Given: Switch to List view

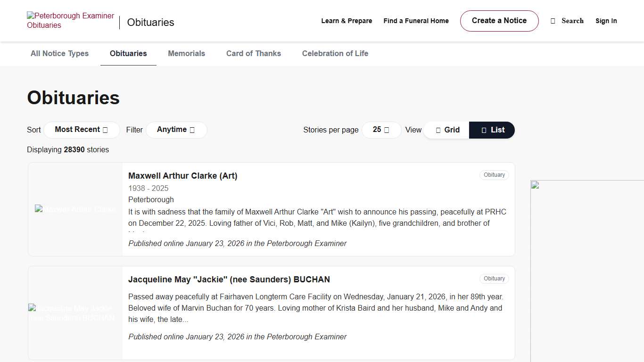Looking at the screenshot, I should click(x=492, y=130).
